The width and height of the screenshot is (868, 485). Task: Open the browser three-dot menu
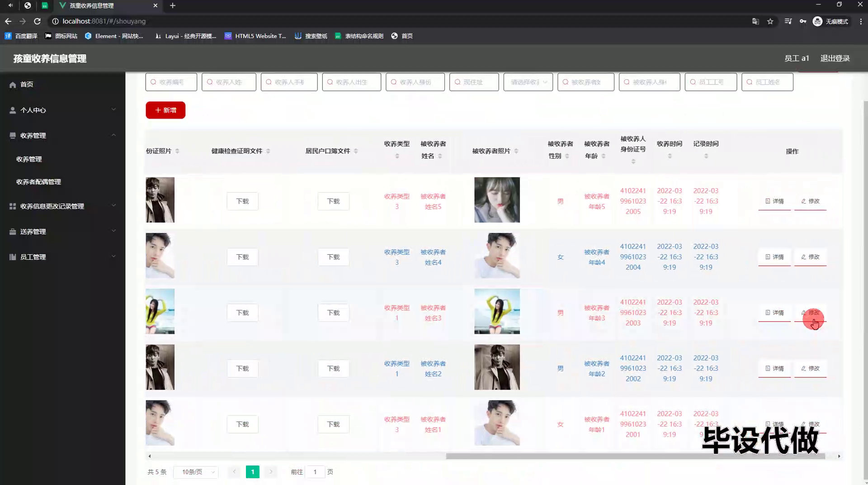tap(861, 21)
